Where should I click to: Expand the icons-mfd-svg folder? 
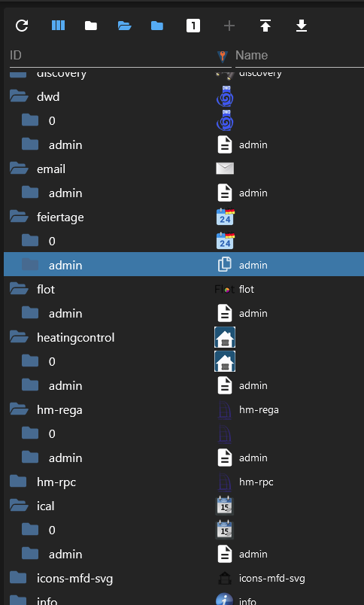point(18,578)
